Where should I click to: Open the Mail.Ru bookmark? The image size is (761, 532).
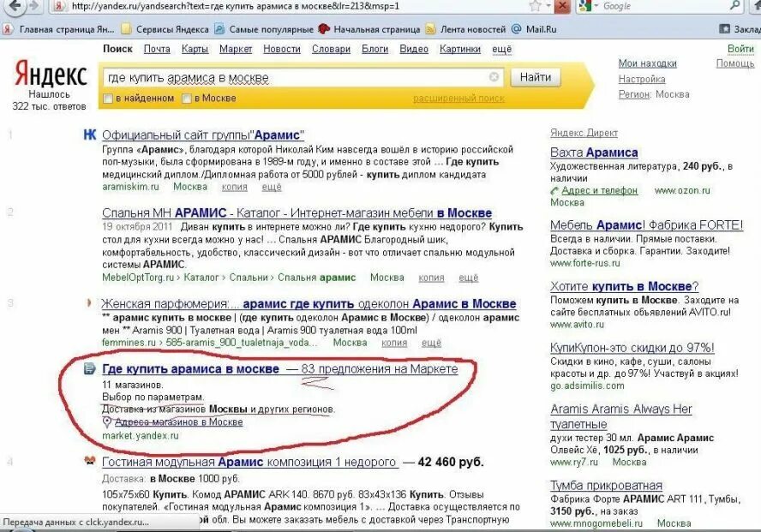(535, 29)
